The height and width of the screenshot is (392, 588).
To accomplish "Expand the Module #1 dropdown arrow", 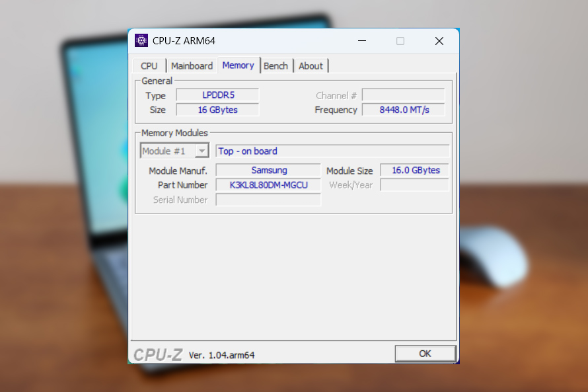I will [x=202, y=151].
